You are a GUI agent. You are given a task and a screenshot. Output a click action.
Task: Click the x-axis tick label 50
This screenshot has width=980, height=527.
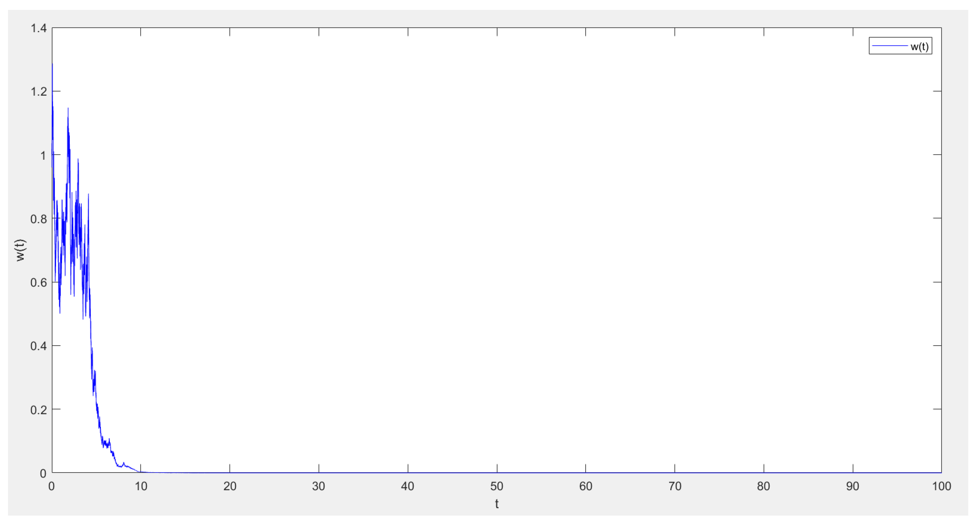pos(496,486)
